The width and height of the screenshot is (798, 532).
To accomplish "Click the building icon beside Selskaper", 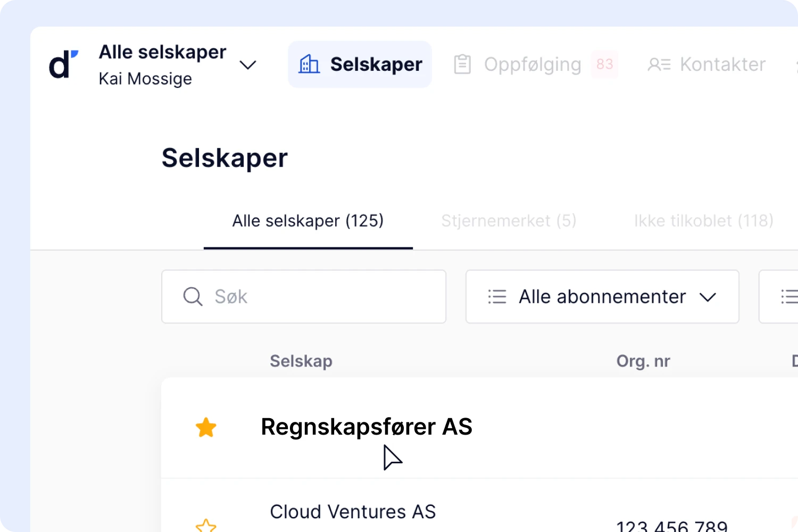I will 309,64.
